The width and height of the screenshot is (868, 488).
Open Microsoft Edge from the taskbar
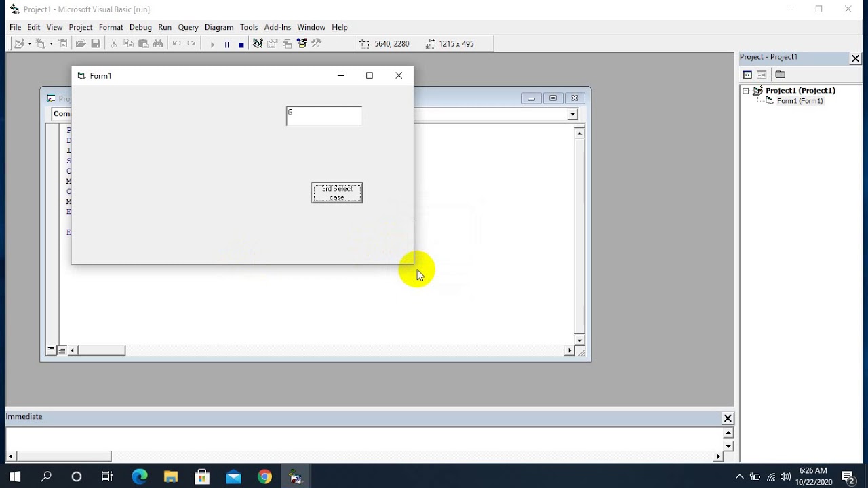pos(140,476)
